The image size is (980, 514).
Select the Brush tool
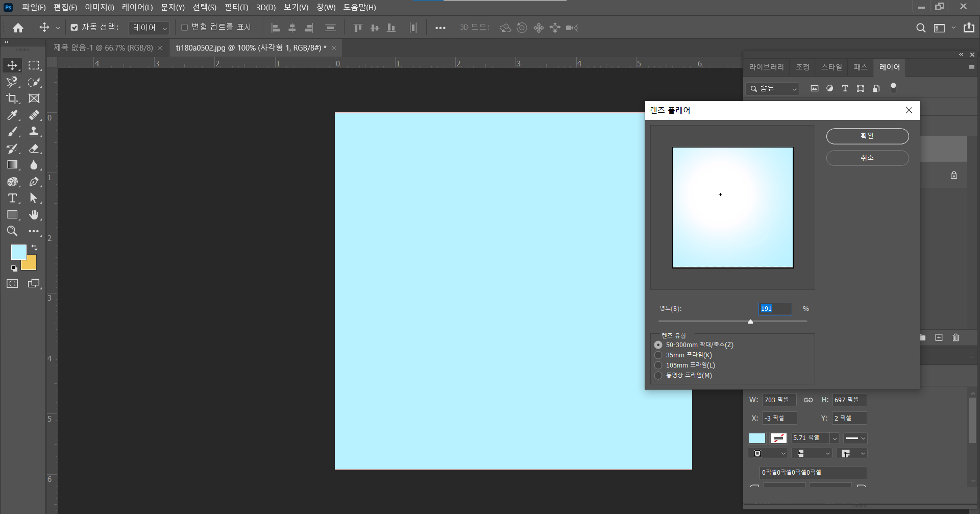(12, 132)
